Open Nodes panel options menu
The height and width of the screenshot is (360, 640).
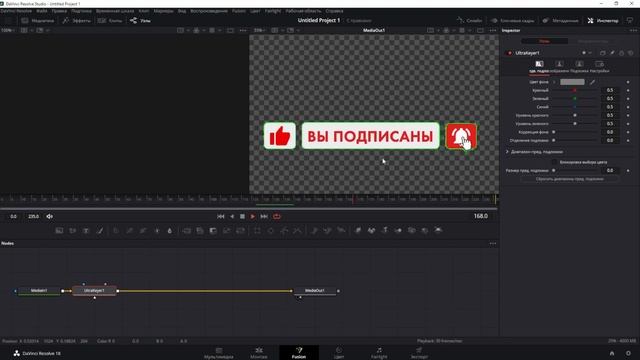point(493,244)
